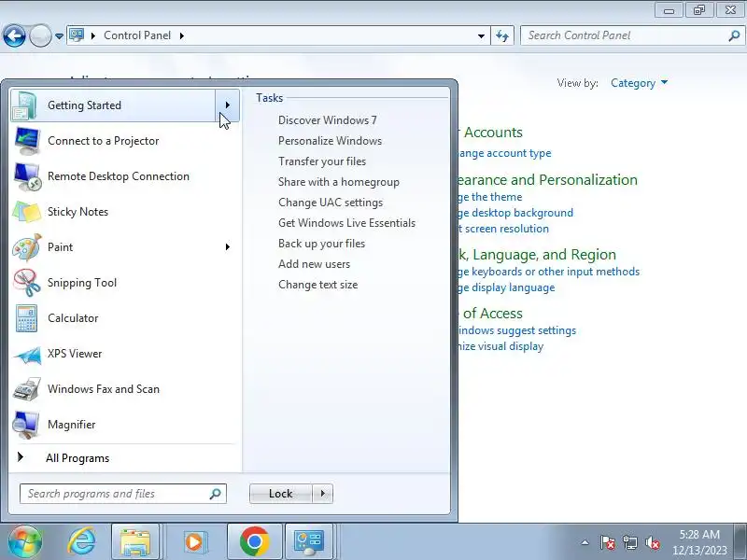
Task: Open the View by Category dropdown
Action: [x=640, y=83]
